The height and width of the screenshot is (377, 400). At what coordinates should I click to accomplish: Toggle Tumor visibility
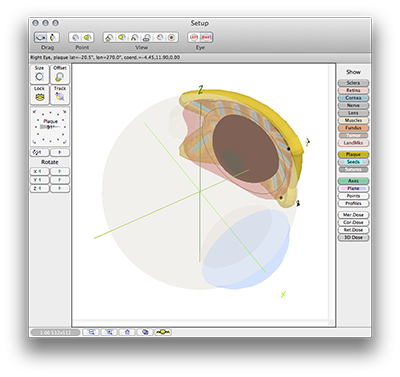[353, 135]
